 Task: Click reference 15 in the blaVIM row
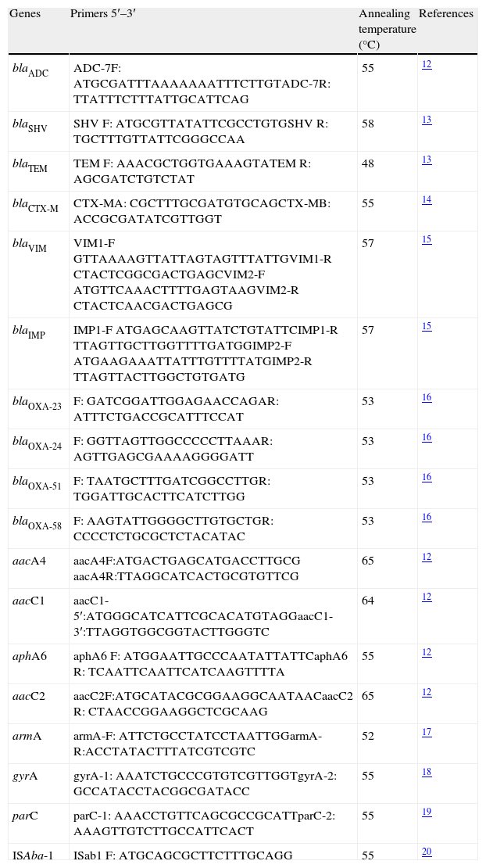coord(427,240)
